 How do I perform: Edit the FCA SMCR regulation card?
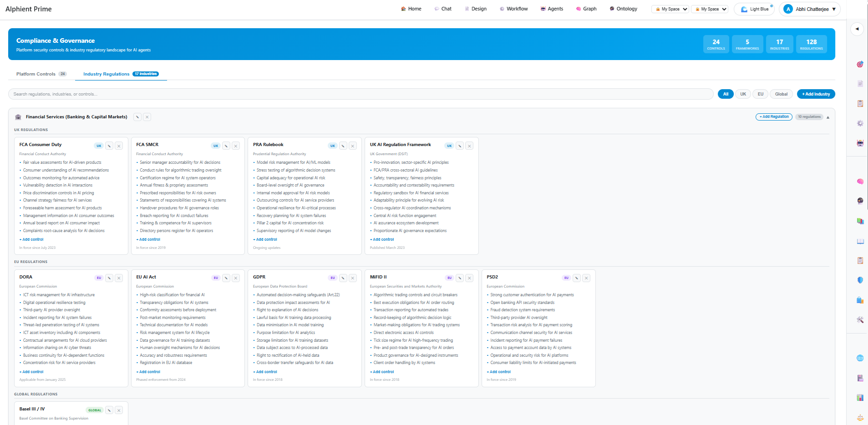tap(226, 146)
